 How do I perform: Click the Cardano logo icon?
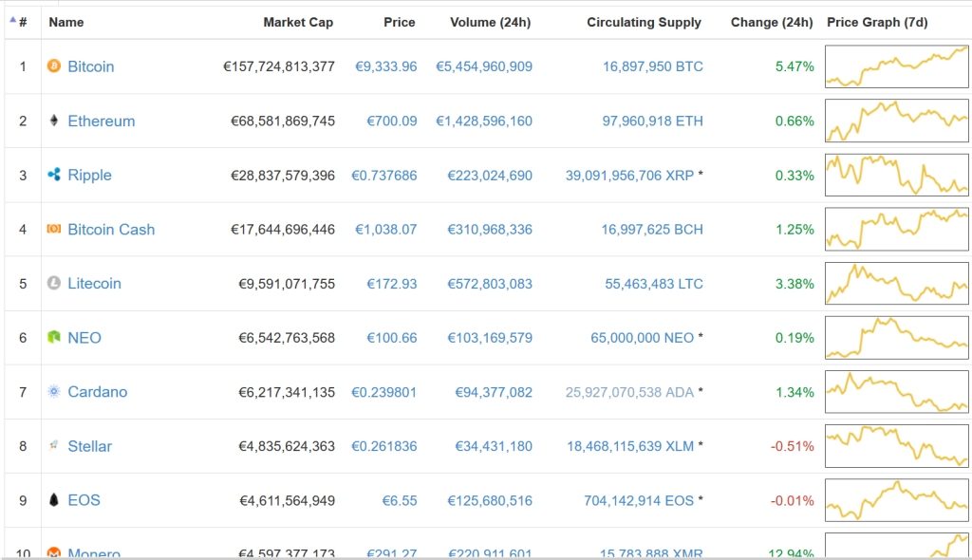tap(54, 391)
